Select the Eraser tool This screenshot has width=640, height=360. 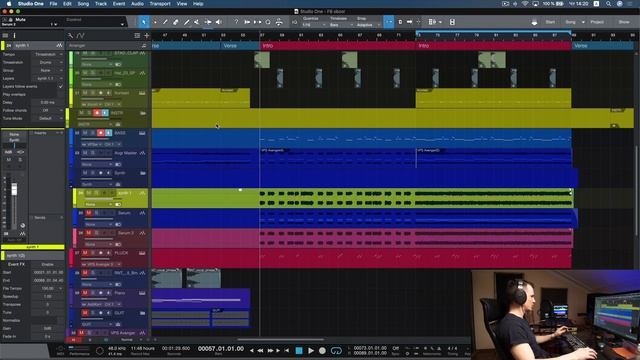coord(176,22)
